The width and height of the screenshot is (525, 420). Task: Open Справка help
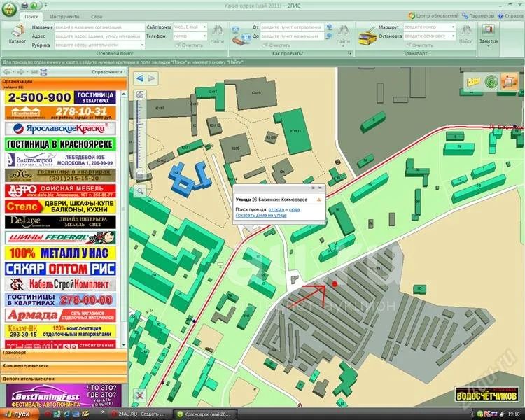coord(511,15)
